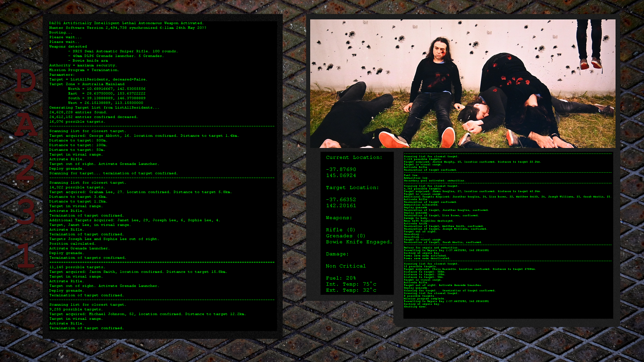Click the Michael Johnson target acquired line
The width and height of the screenshot is (644, 362).
pos(147,314)
